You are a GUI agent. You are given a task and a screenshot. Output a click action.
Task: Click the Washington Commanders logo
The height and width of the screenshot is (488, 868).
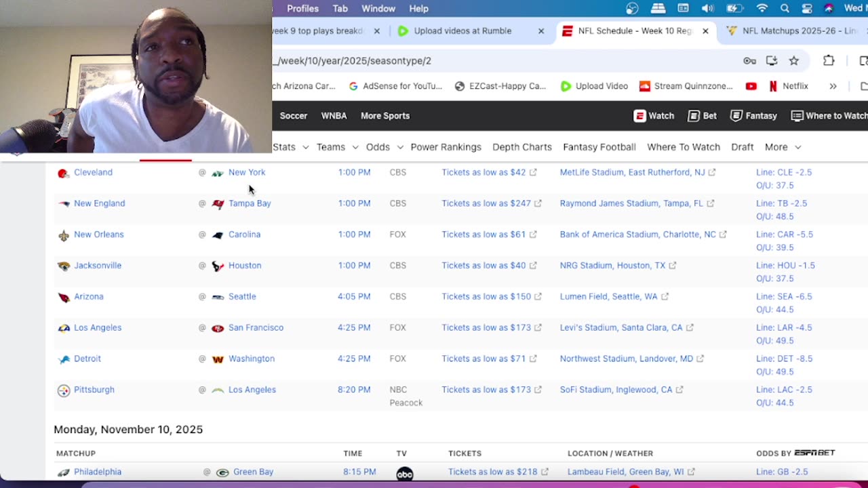point(218,360)
